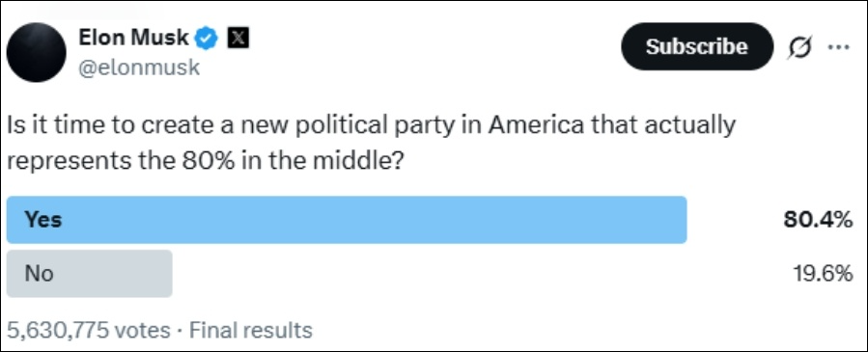Select the blue Yes poll bar

(x=347, y=219)
